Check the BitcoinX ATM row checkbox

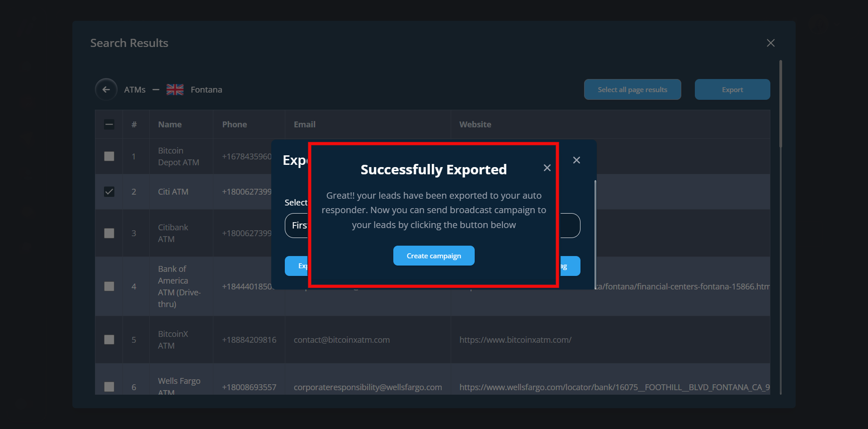[x=109, y=340]
